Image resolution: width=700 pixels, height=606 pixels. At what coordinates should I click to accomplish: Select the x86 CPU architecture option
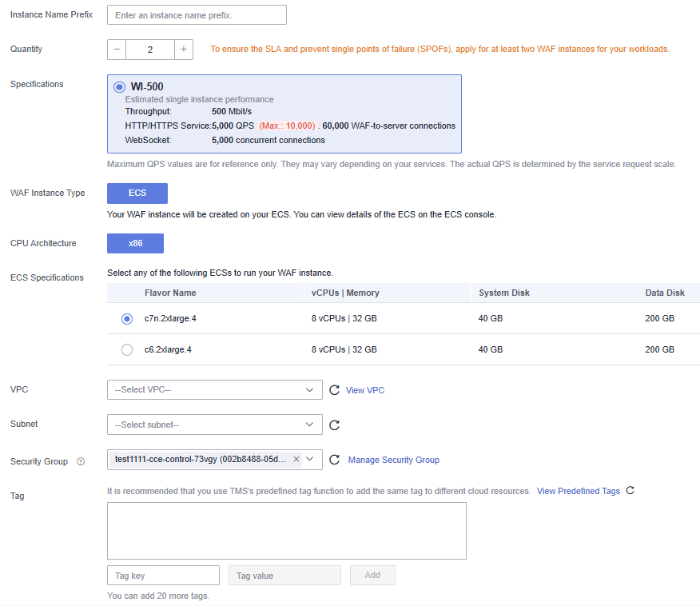tap(135, 243)
